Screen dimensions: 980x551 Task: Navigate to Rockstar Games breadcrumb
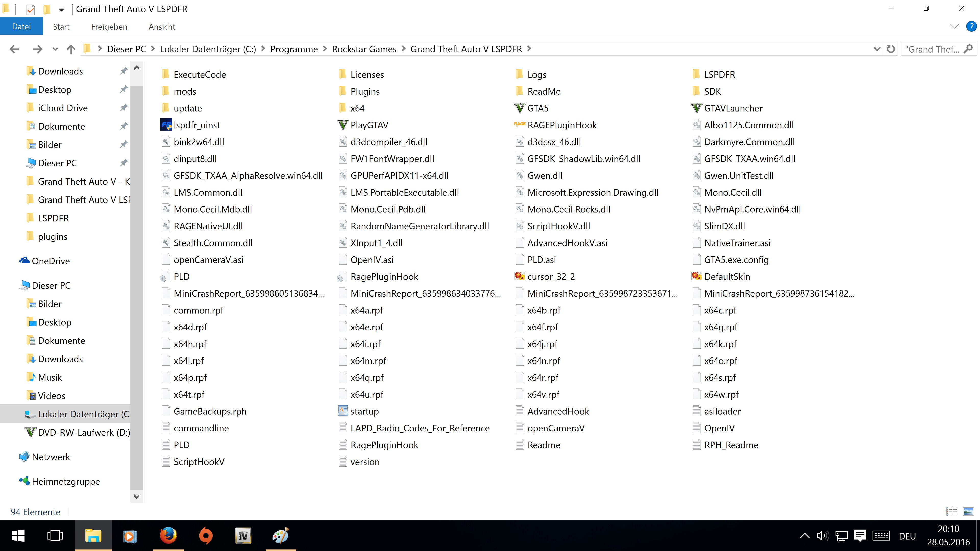click(x=364, y=49)
